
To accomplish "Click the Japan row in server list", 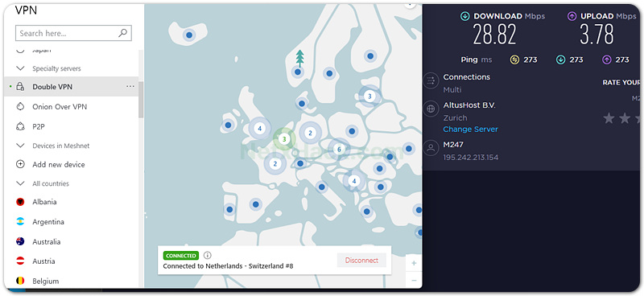I will click(71, 51).
